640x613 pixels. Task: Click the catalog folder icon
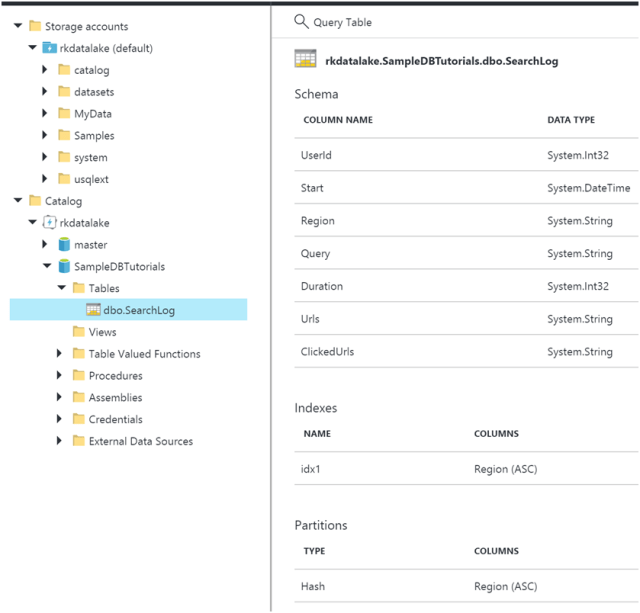64,69
